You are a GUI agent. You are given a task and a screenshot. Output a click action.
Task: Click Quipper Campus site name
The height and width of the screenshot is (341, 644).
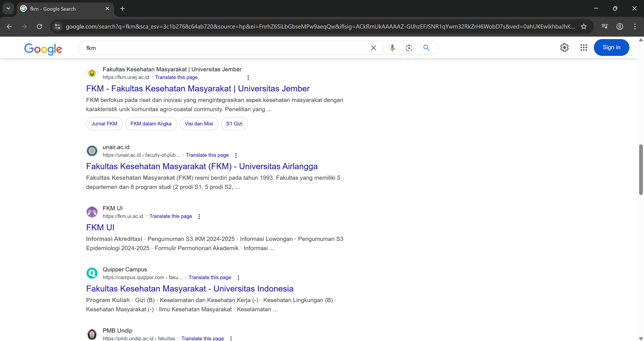pyautogui.click(x=125, y=269)
